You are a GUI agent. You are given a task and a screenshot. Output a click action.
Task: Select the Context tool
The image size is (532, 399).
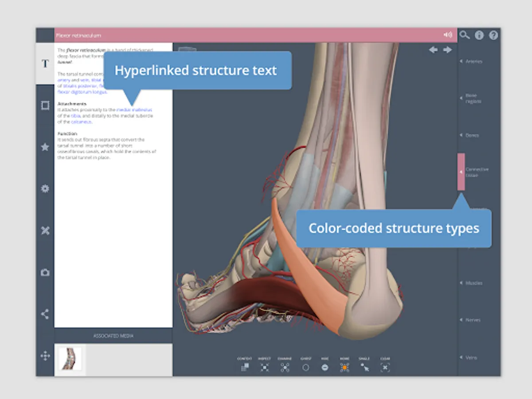click(x=244, y=365)
